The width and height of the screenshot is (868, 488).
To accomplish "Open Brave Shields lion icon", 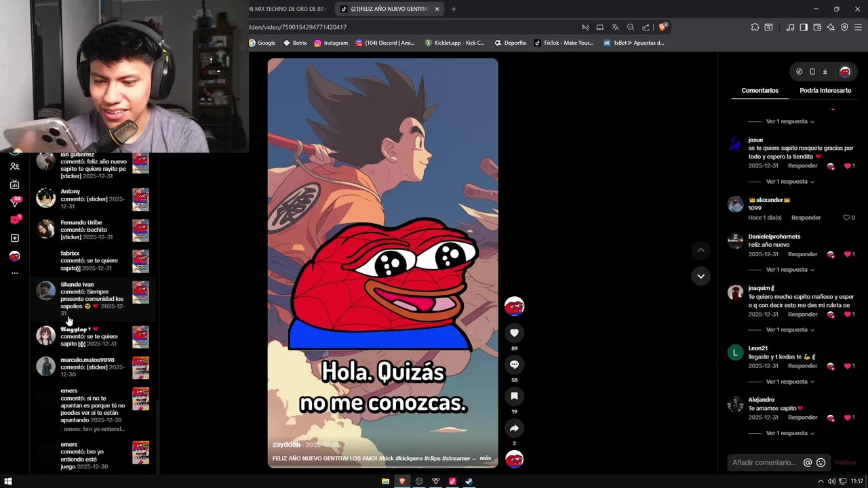I will pyautogui.click(x=663, y=27).
